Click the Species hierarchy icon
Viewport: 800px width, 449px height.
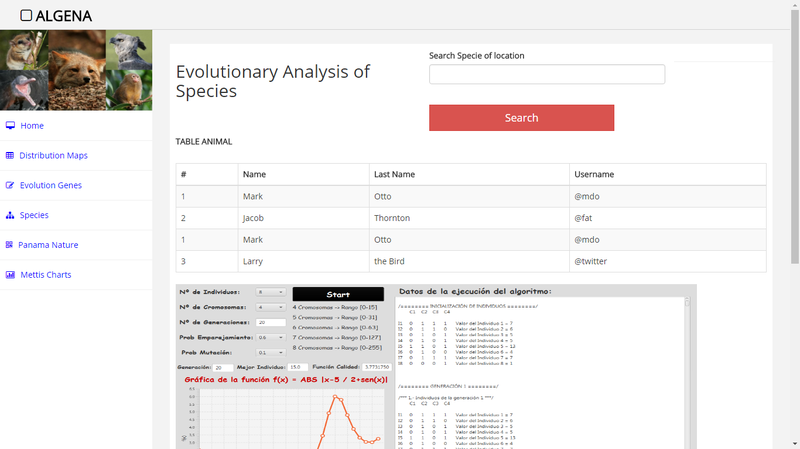pos(10,216)
